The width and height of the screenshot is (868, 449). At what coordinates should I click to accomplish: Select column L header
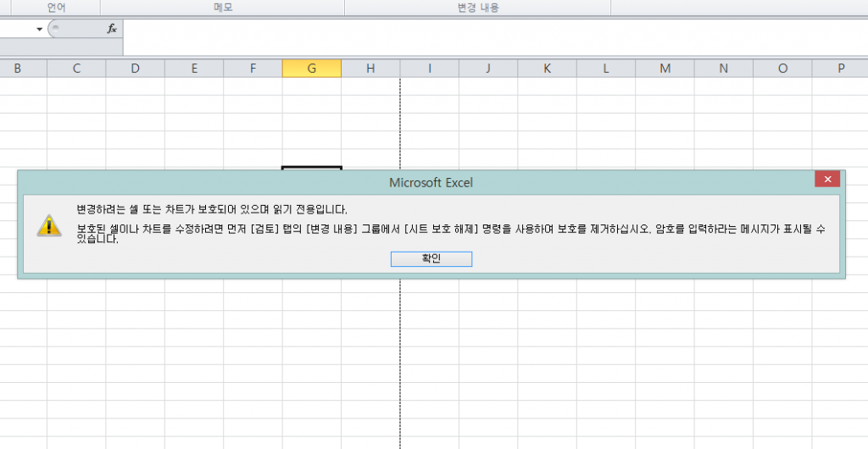[605, 69]
